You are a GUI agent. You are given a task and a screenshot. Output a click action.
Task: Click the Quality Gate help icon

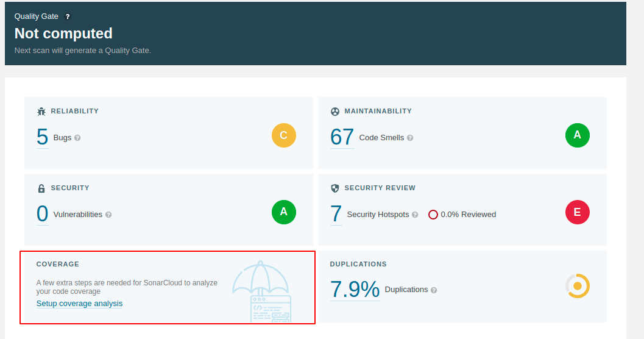pos(68,17)
